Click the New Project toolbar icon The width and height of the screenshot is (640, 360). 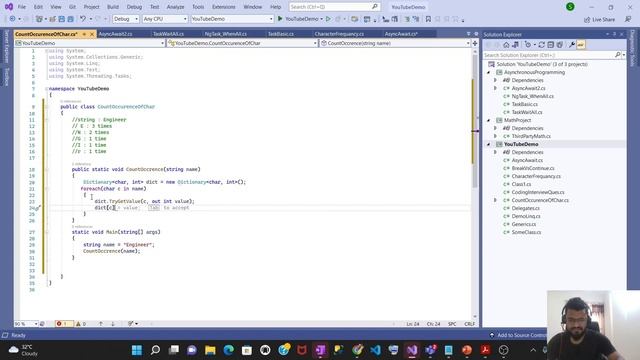(x=39, y=19)
